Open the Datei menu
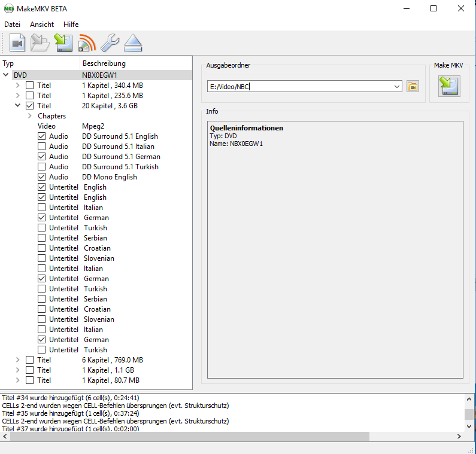Viewport: 476px width, 454px height. [12, 25]
